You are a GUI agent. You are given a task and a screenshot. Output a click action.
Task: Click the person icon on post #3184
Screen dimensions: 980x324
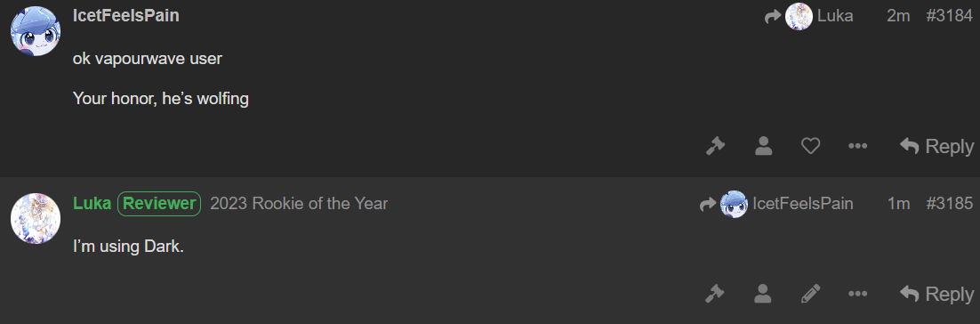point(763,146)
